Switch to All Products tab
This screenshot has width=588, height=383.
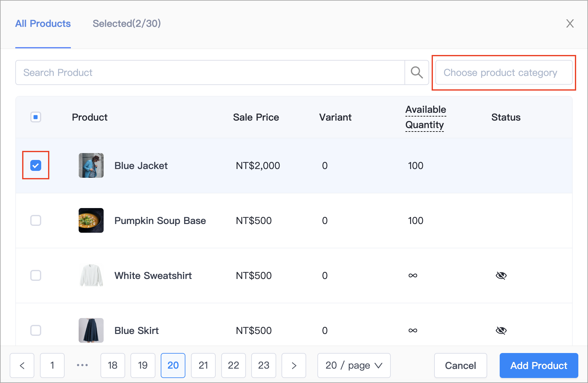point(43,23)
